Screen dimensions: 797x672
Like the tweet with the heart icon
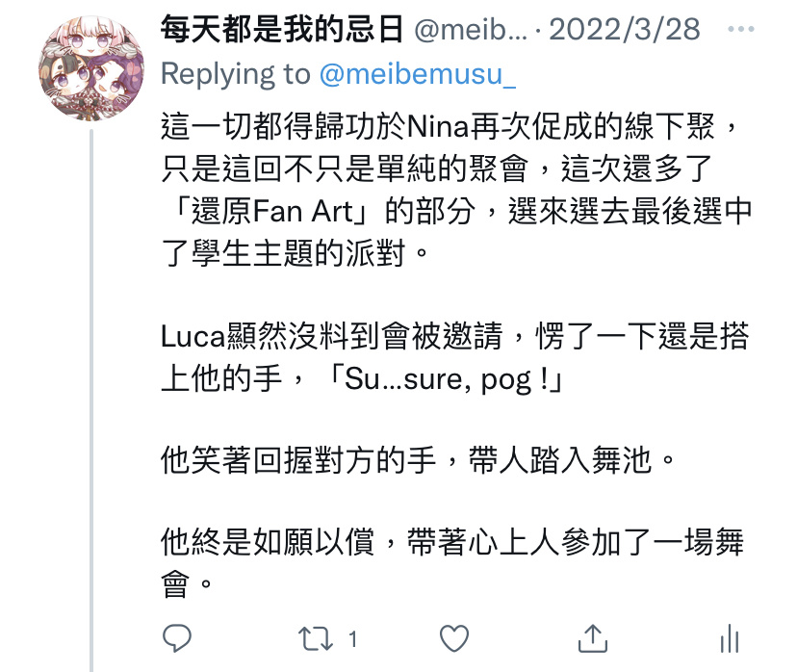[x=454, y=638]
